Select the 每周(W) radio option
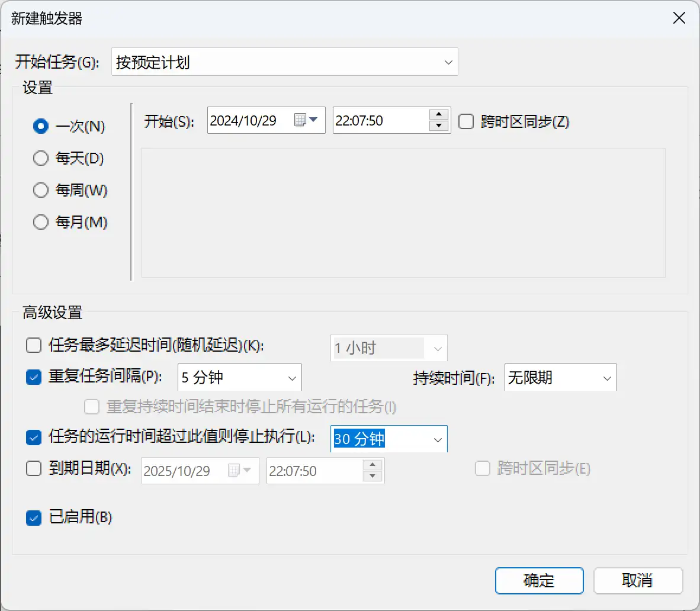This screenshot has height=611, width=700. (40, 190)
